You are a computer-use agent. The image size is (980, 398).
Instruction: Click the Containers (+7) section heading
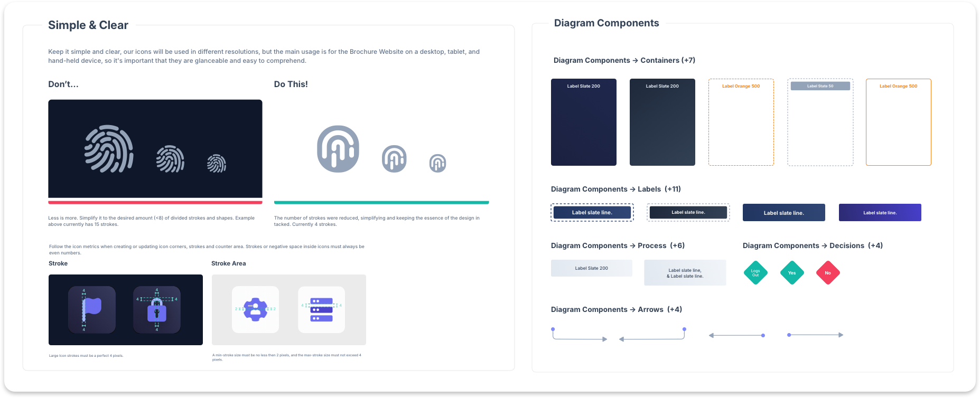[x=624, y=61]
